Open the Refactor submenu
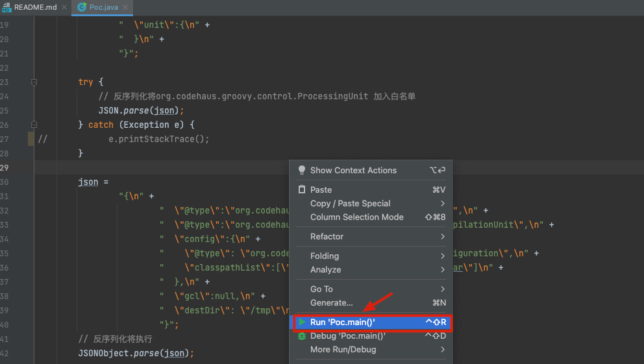This screenshot has height=364, width=644. 371,236
